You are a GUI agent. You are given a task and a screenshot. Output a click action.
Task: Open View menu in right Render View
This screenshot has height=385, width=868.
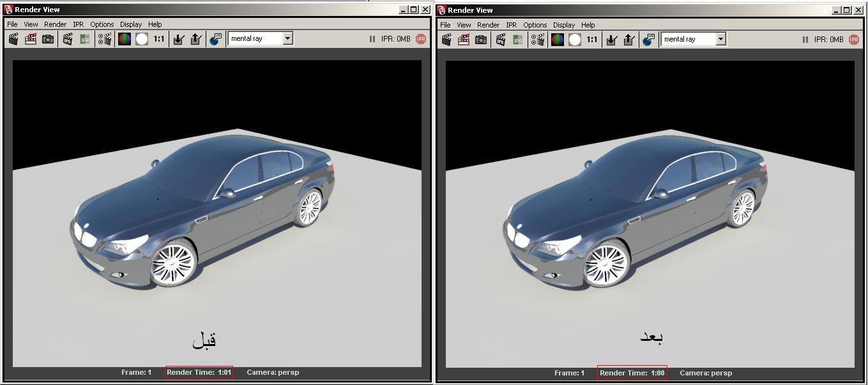tap(464, 25)
